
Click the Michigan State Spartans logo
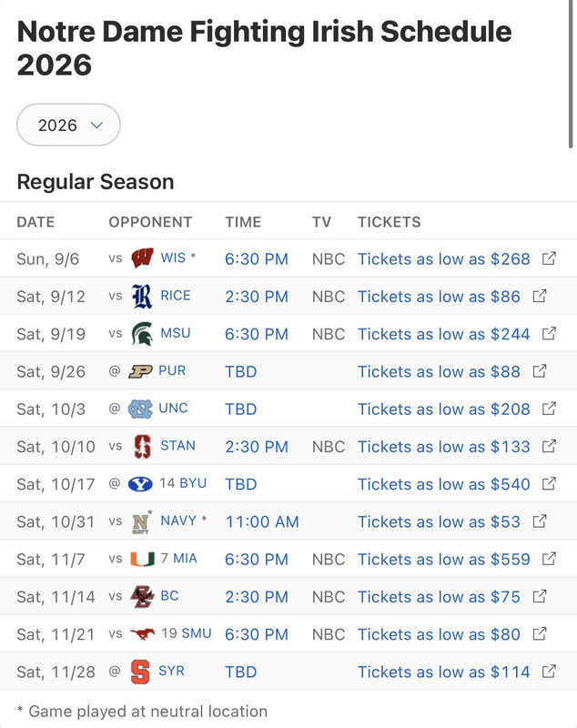pos(142,333)
